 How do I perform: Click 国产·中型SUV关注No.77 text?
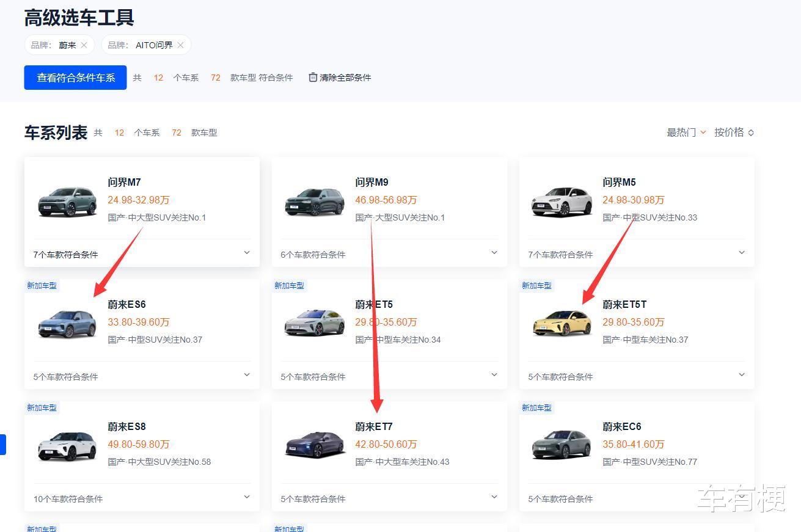coord(650,462)
